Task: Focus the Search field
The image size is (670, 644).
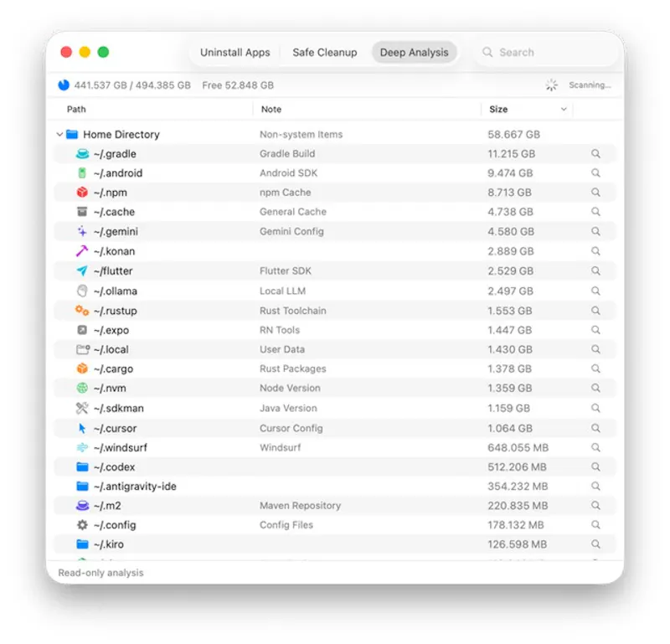Action: pos(547,52)
